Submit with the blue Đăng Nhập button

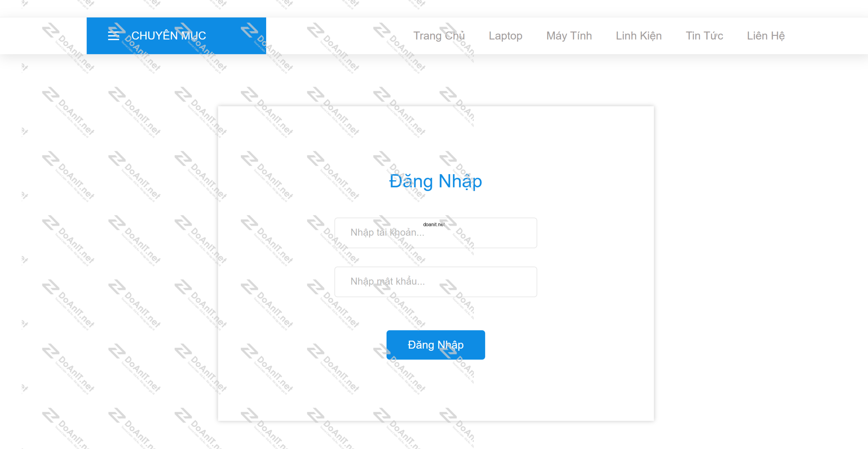coord(436,345)
